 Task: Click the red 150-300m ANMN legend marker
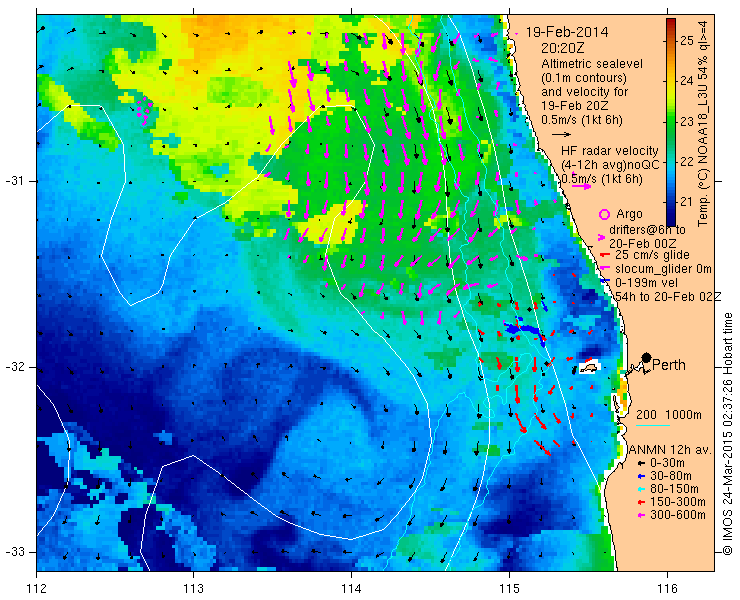coord(640,502)
